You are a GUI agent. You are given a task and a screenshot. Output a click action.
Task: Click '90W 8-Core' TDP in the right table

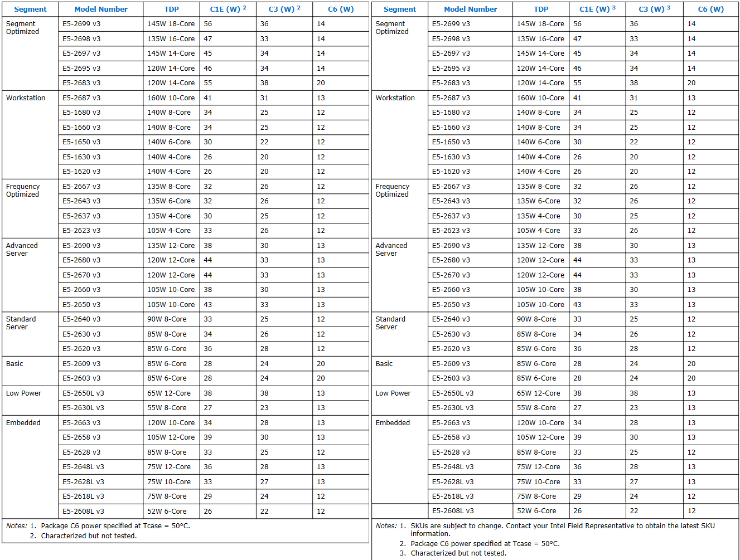(x=536, y=319)
